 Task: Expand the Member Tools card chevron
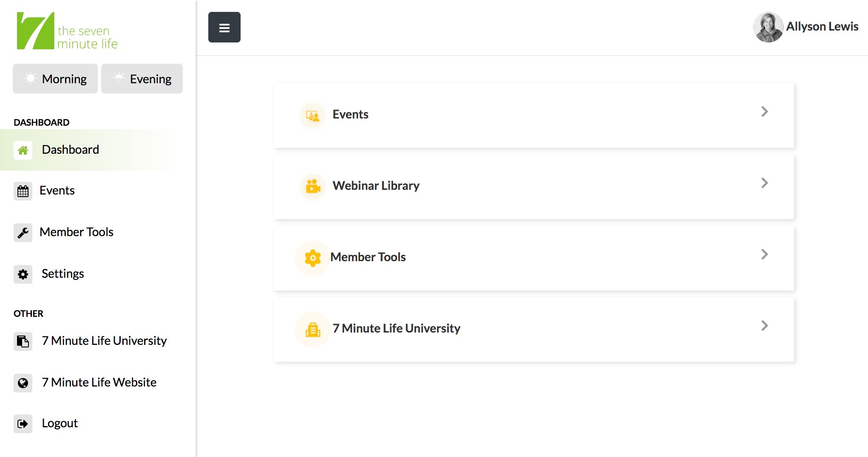764,254
